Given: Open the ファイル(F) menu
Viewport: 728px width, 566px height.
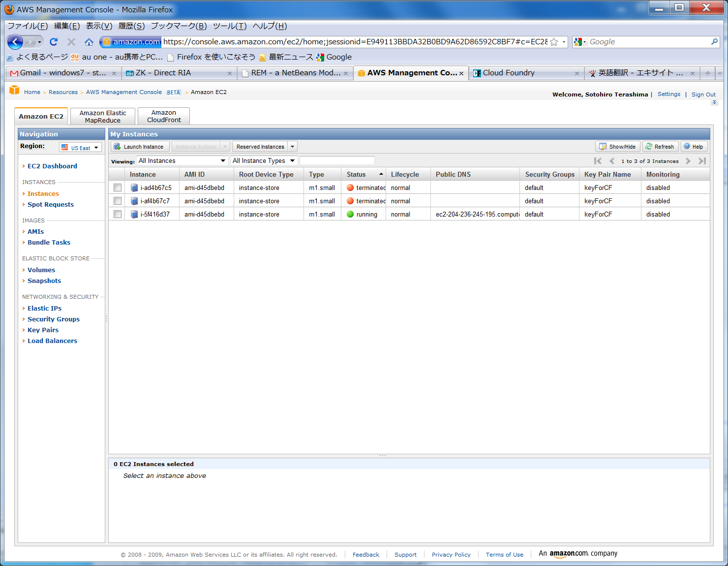Looking at the screenshot, I should pyautogui.click(x=28, y=26).
